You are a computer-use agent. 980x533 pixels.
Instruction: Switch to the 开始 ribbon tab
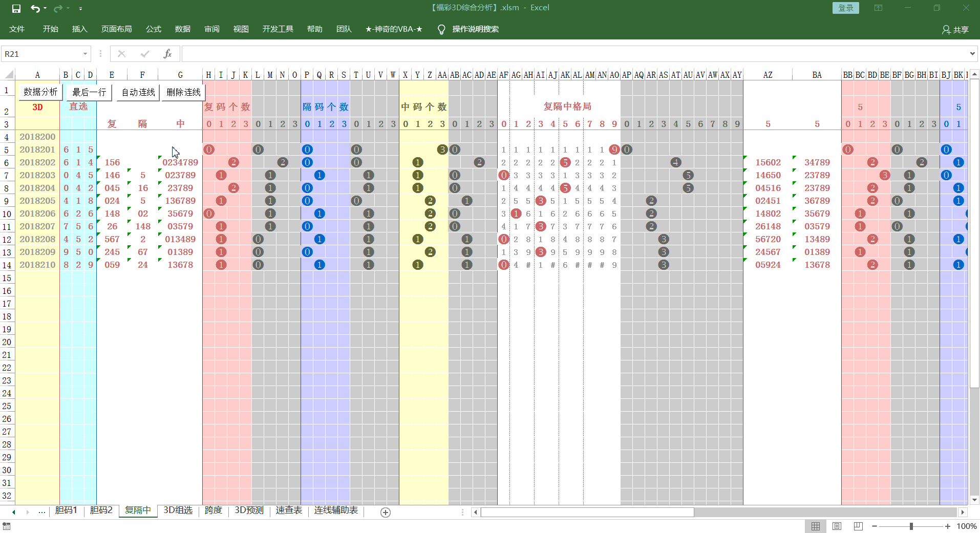click(50, 29)
